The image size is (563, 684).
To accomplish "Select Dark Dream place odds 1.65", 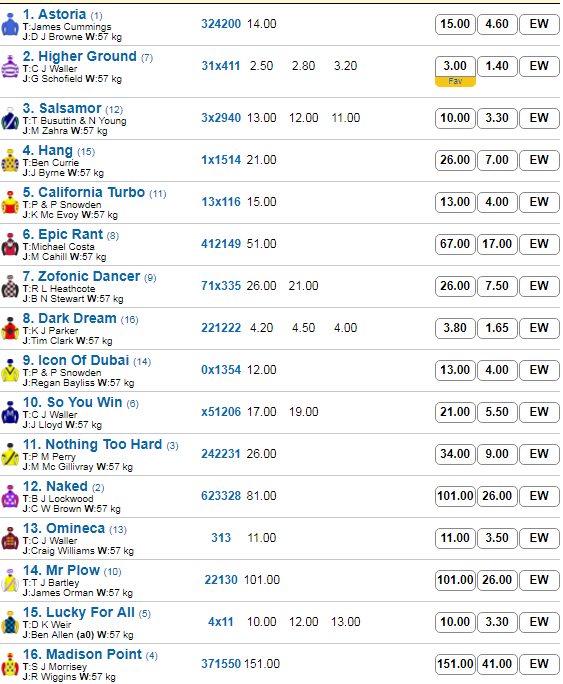I will 497,328.
